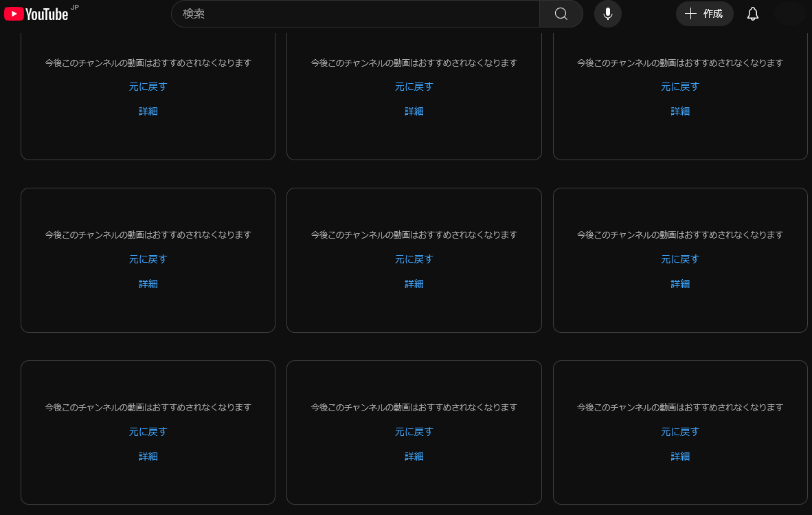
Task: Undo with 元に戻す in top-middle card
Action: (x=414, y=87)
